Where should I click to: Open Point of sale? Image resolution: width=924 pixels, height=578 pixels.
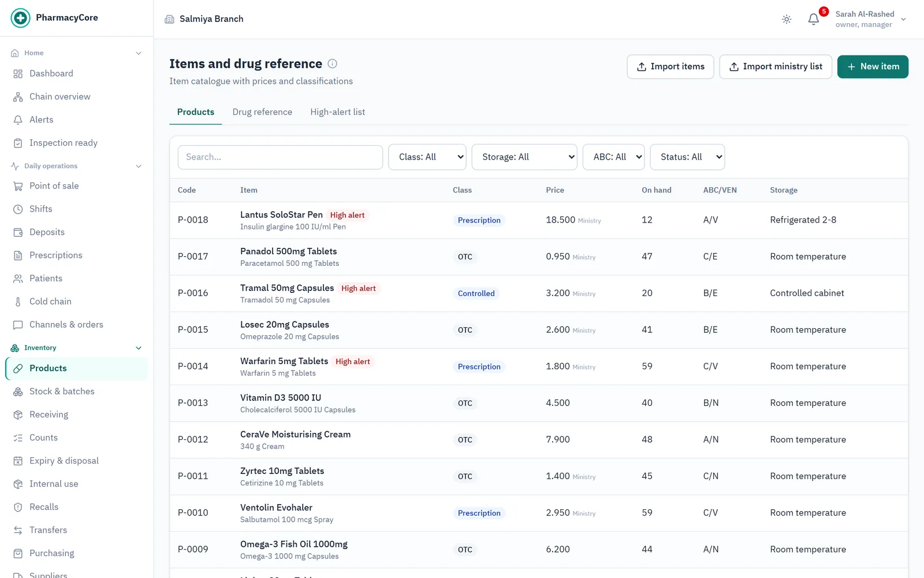[76, 186]
